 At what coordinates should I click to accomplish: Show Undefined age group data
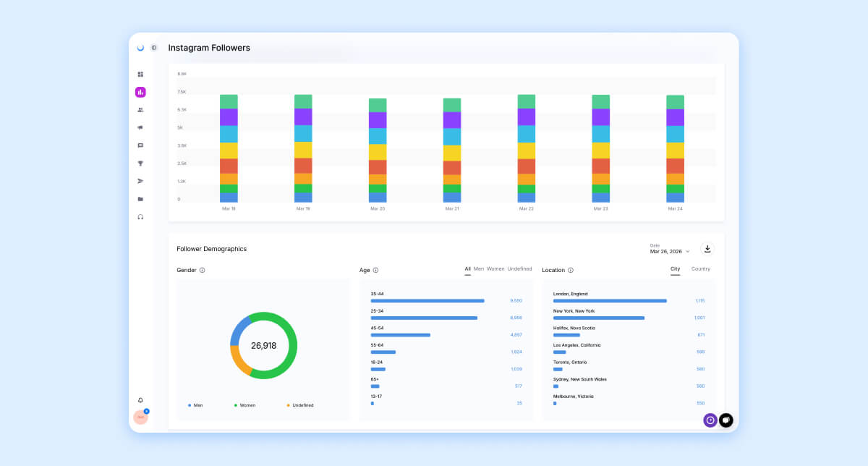(x=520, y=269)
